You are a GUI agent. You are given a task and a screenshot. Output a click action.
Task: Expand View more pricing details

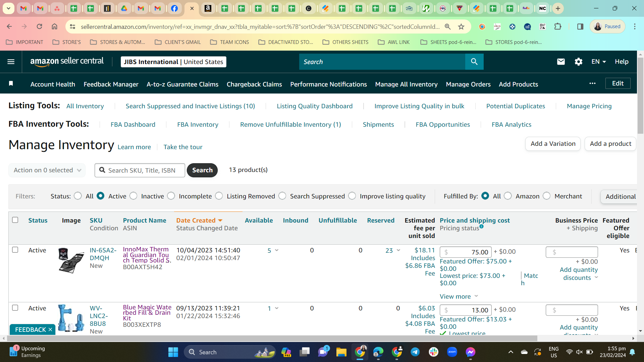(459, 296)
